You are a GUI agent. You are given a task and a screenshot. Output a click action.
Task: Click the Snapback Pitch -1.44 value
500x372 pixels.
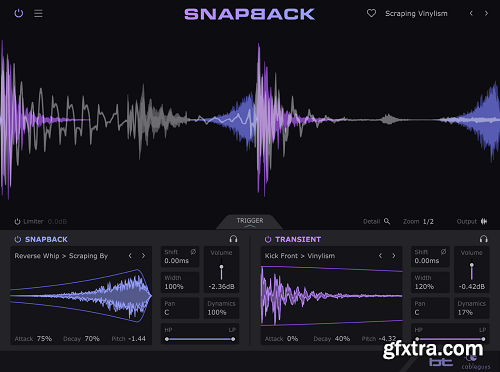[x=138, y=339]
